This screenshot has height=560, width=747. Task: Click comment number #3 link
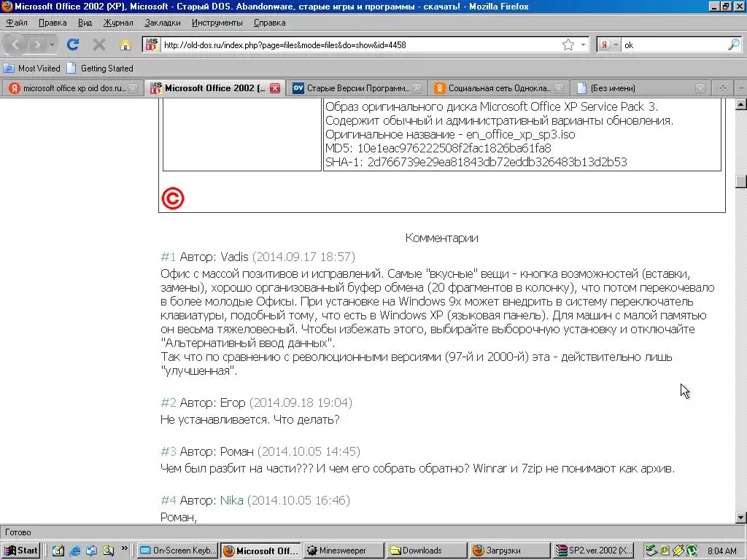pos(169,451)
